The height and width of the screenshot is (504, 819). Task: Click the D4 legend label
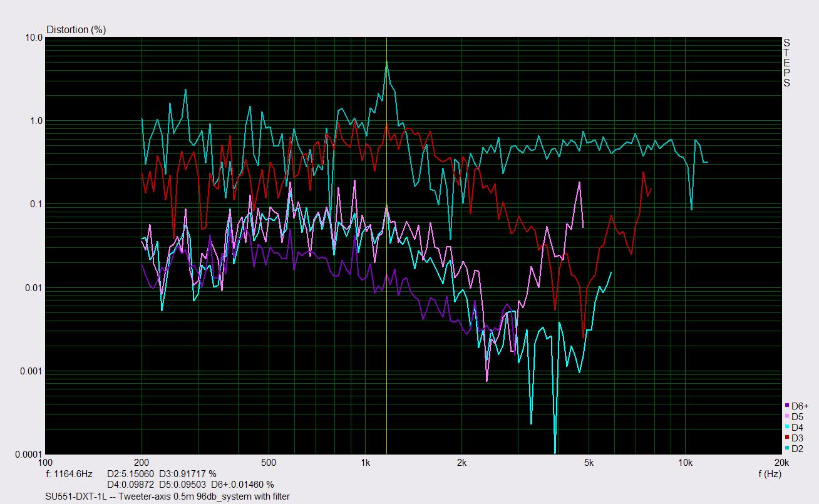click(797, 427)
